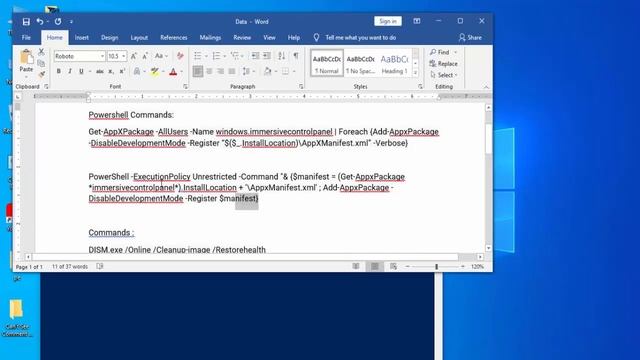The width and height of the screenshot is (640, 360).
Task: Click the Redo/Repeat icon
Action: pyautogui.click(x=58, y=22)
